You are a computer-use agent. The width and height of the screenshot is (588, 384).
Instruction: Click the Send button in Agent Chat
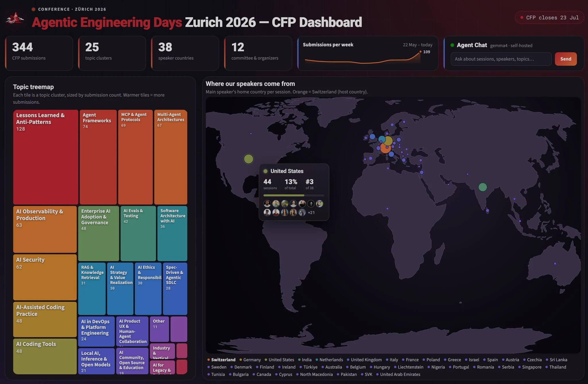pos(566,59)
